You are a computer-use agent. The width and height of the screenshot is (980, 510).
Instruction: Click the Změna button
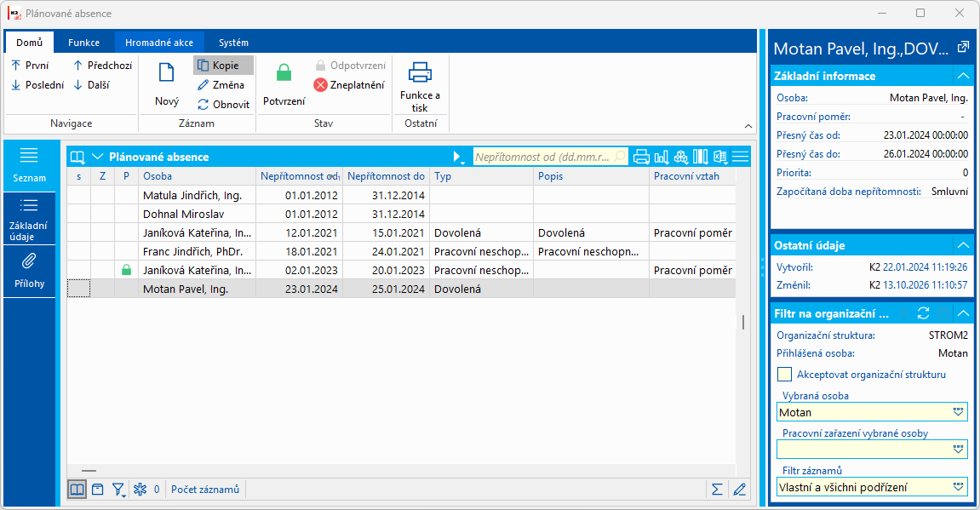[221, 85]
